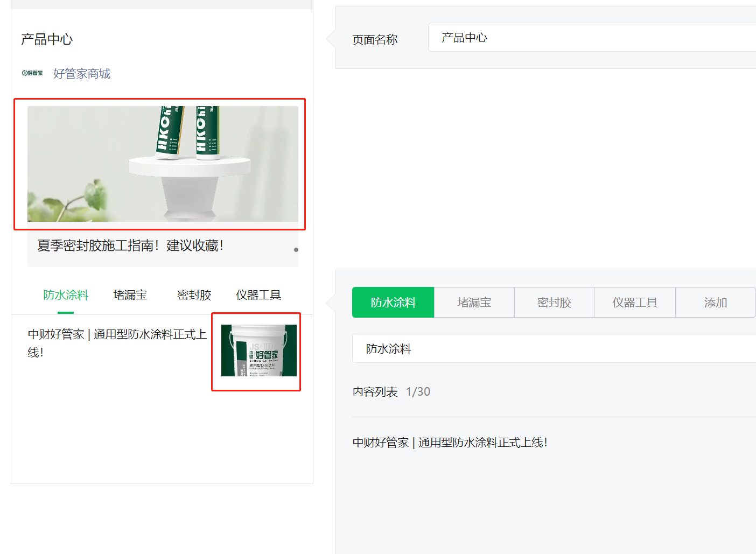
Task: Click the 内容列表 1/30 label
Action: (x=391, y=392)
